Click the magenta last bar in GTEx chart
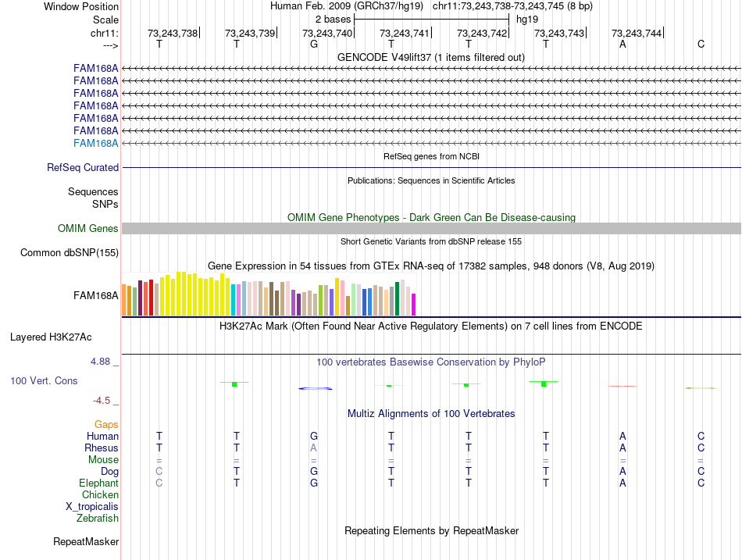Screen dimensions: 742x560 [414, 304]
